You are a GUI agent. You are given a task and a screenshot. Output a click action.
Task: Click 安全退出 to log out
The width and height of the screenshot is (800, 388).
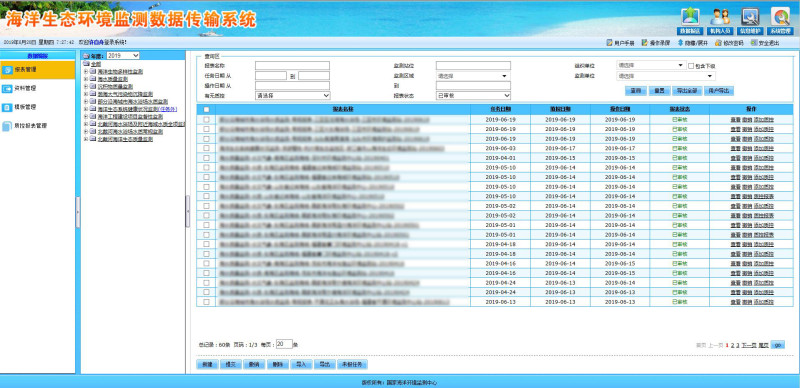click(x=765, y=43)
